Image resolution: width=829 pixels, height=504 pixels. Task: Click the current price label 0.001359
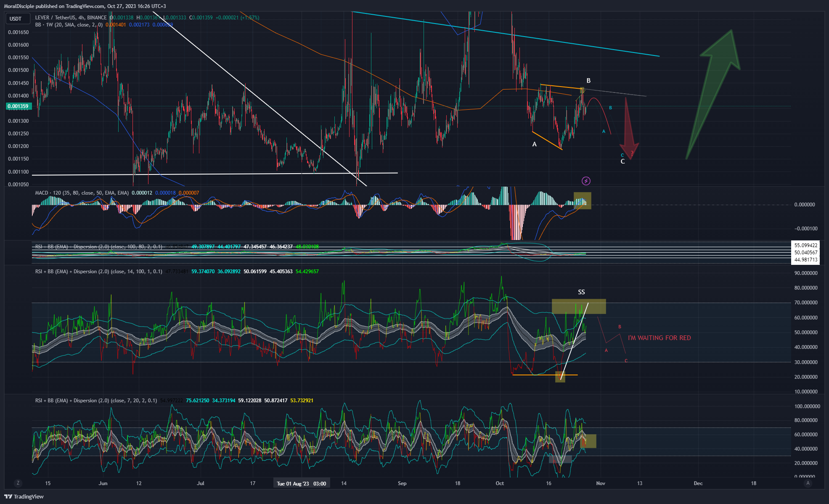pyautogui.click(x=18, y=106)
